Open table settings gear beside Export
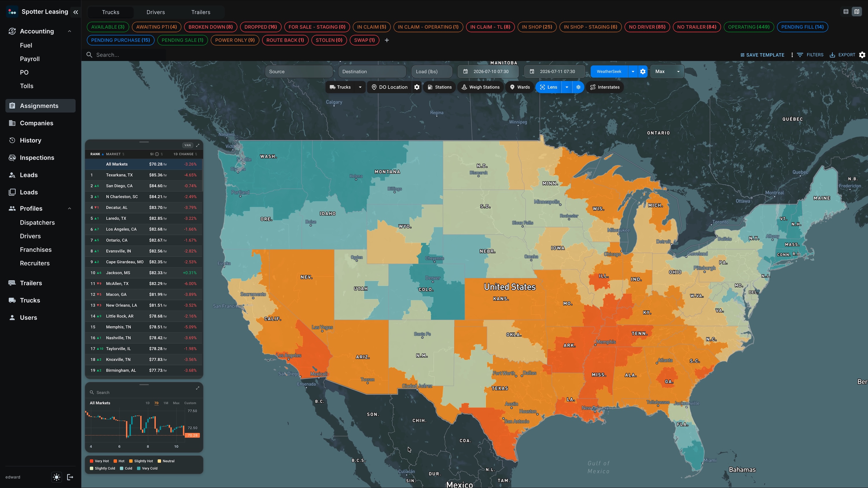Screen dimensions: 868x488 click(862, 55)
